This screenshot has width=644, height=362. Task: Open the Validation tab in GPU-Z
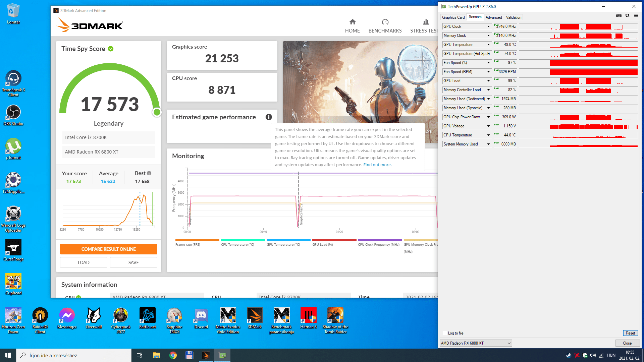click(514, 17)
